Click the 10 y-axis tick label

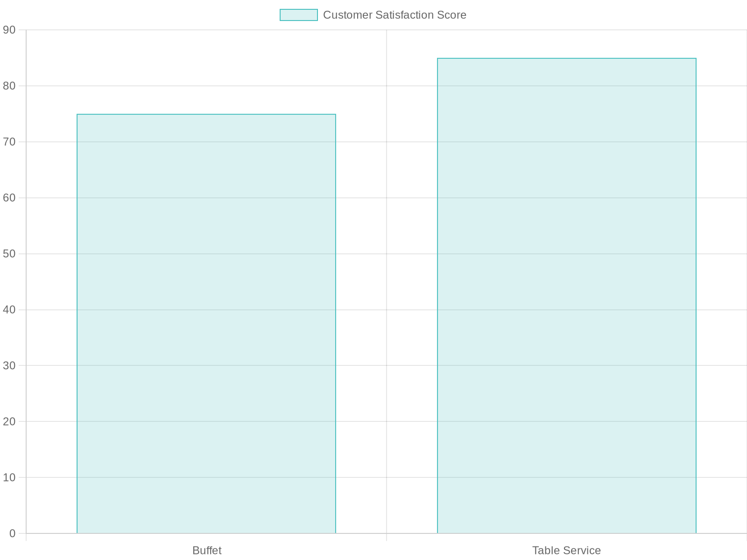[x=9, y=477]
